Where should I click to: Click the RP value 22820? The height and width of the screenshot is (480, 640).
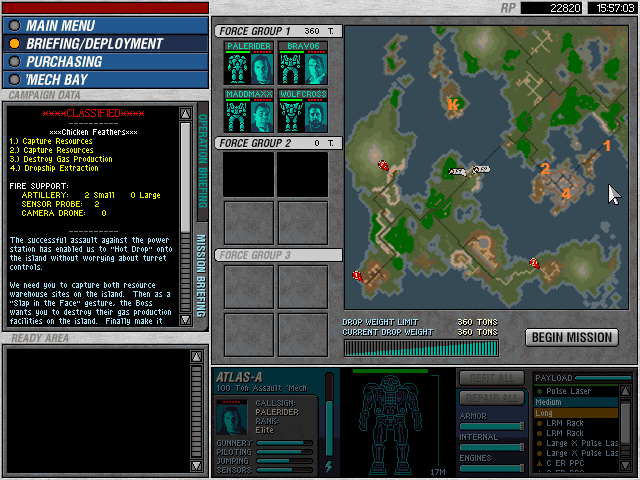point(551,8)
